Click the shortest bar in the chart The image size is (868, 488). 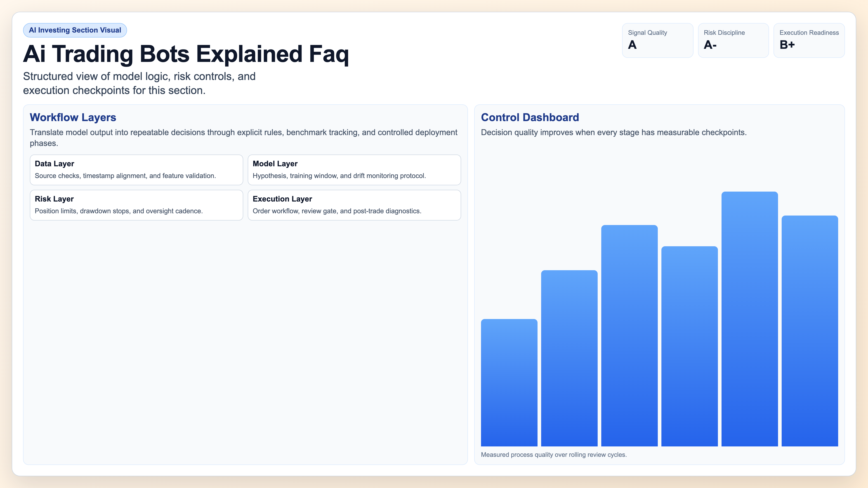tap(509, 380)
